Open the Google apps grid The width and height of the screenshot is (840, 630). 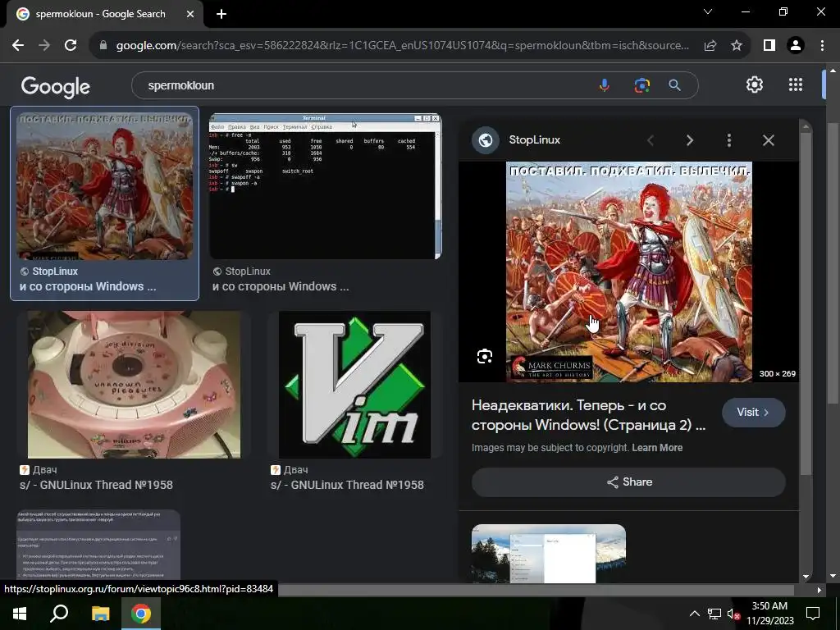[796, 84]
